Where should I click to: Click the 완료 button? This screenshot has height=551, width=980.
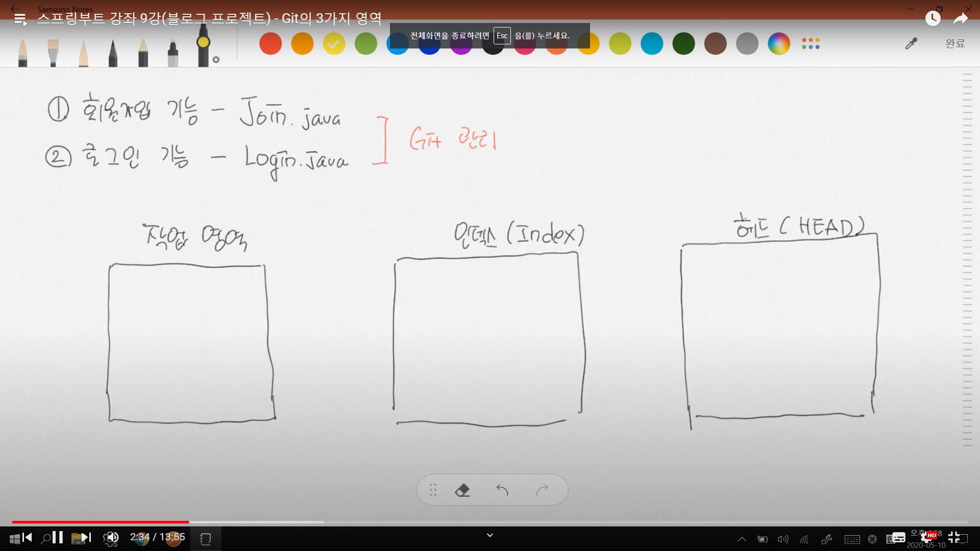955,44
